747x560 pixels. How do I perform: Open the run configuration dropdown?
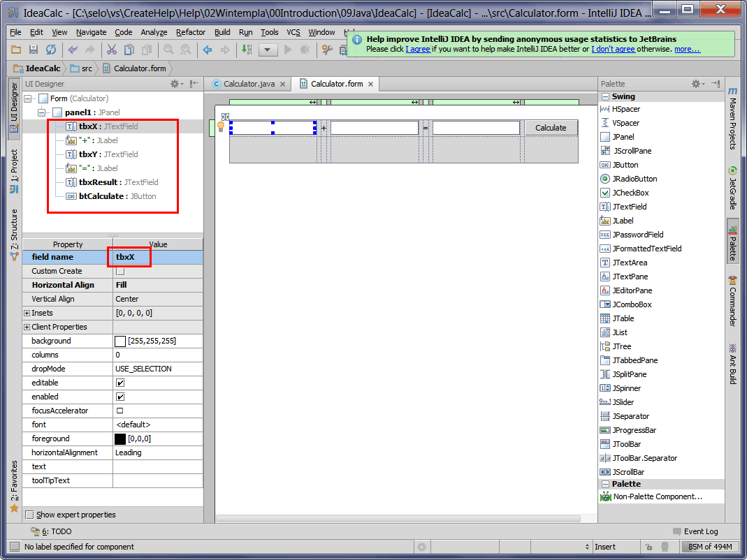pyautogui.click(x=268, y=50)
